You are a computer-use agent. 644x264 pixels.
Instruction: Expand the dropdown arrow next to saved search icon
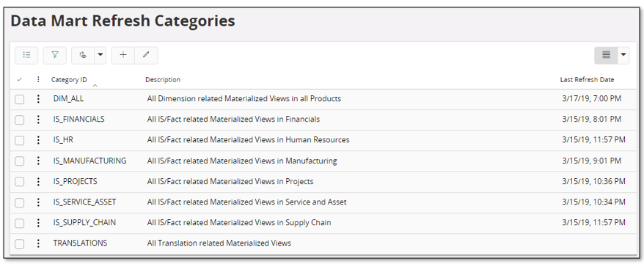[x=100, y=55]
